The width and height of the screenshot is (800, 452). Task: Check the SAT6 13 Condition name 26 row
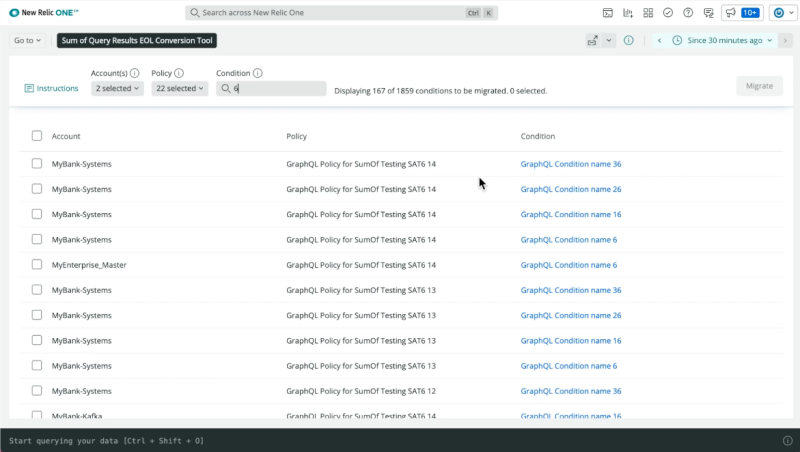[37, 315]
